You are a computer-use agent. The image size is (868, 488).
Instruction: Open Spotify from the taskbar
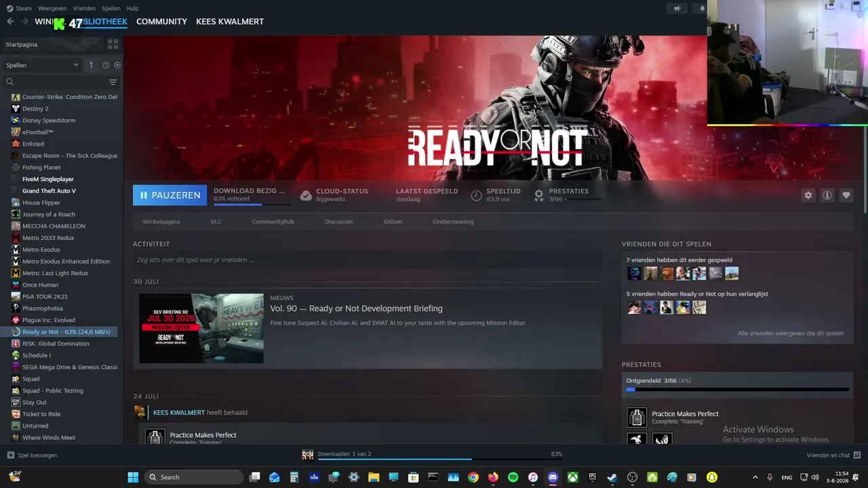(513, 477)
